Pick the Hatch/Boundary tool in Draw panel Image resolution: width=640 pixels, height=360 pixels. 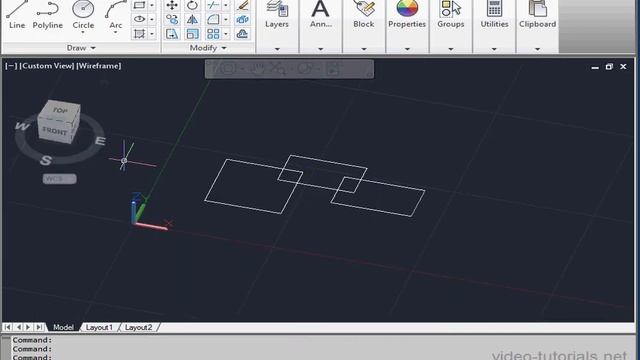click(x=140, y=33)
